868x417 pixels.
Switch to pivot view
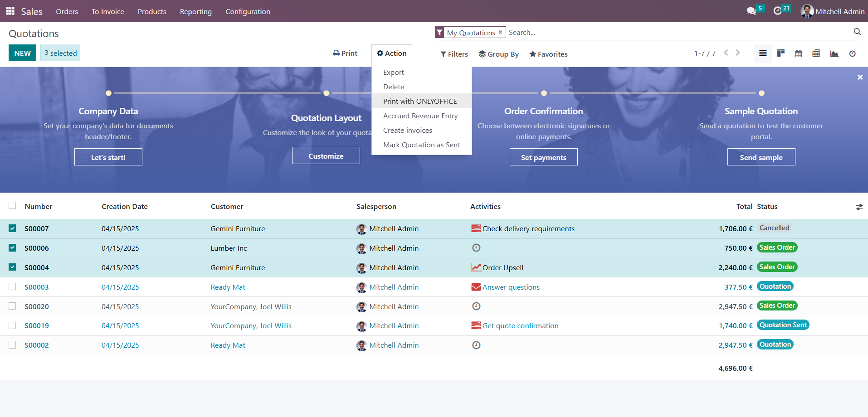tap(816, 53)
